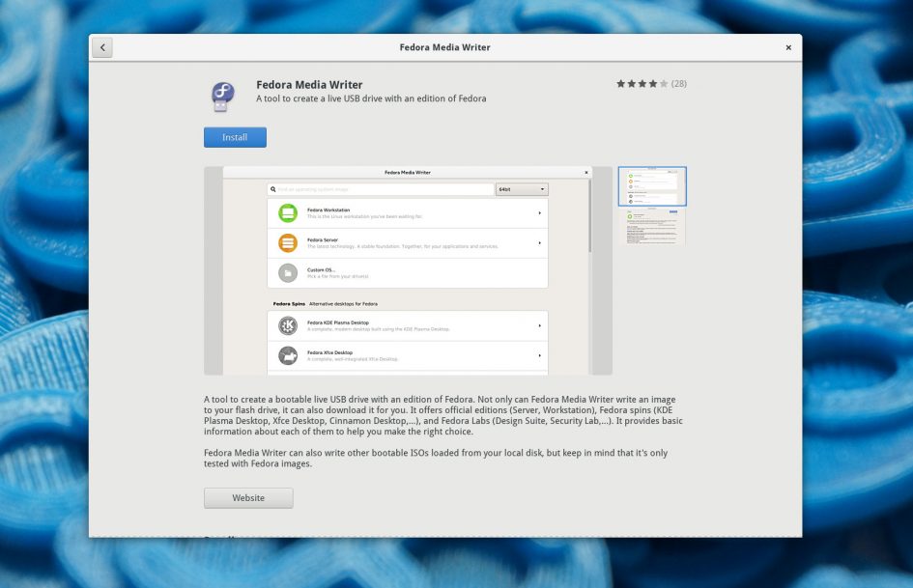This screenshot has width=913, height=588.
Task: Click the large app screenshot preview
Action: coord(408,270)
